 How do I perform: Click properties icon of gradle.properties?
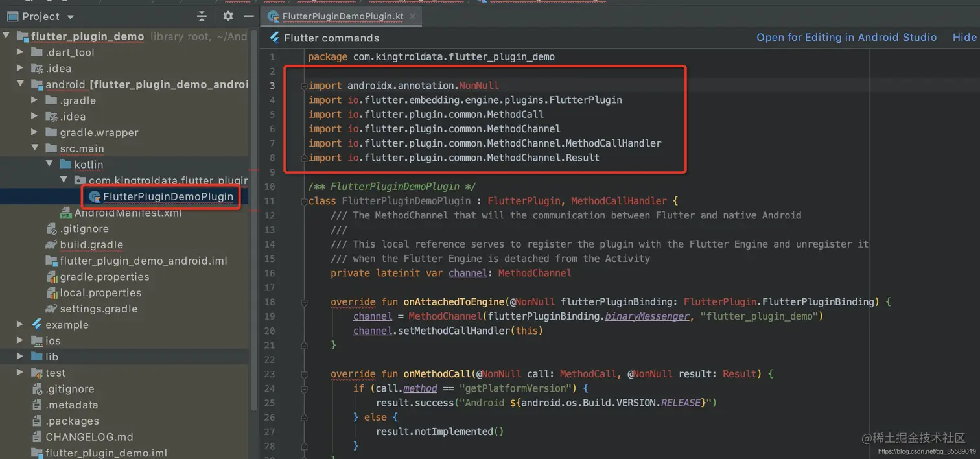pyautogui.click(x=51, y=277)
